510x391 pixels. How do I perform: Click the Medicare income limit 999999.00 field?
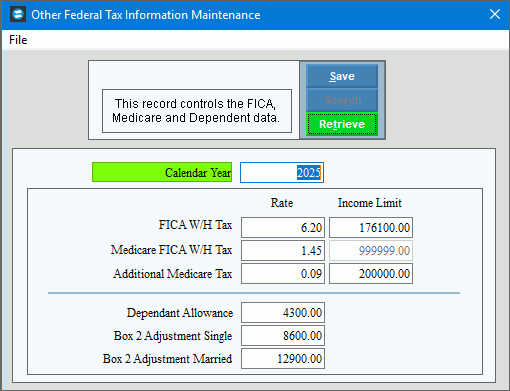(371, 250)
